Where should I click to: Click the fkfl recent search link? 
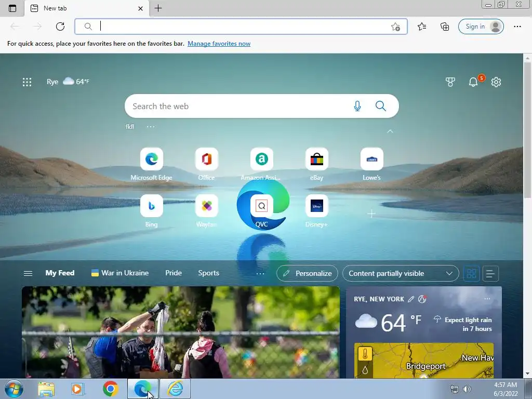(x=130, y=127)
